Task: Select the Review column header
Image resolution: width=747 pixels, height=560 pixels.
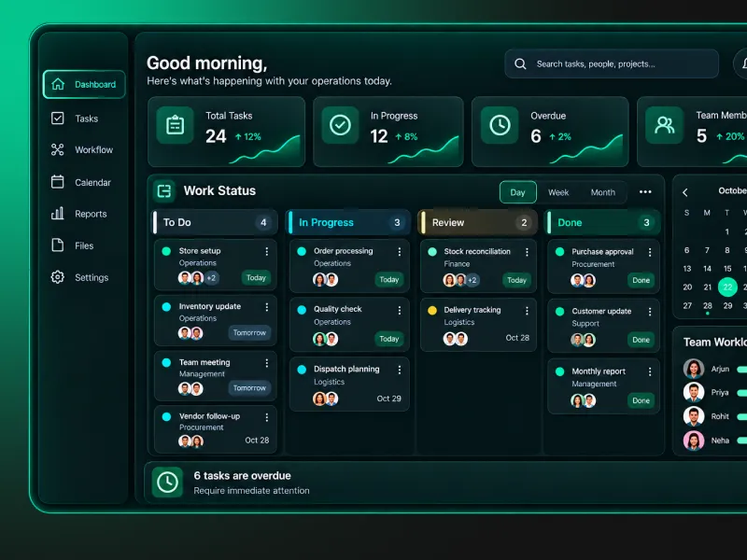Action: click(478, 222)
